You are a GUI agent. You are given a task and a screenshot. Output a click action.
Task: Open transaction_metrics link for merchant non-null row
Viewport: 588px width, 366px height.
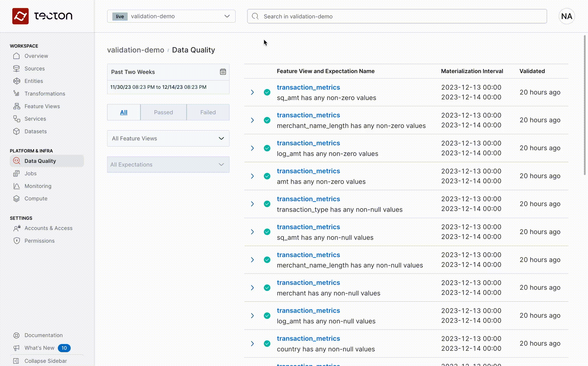[x=308, y=283]
